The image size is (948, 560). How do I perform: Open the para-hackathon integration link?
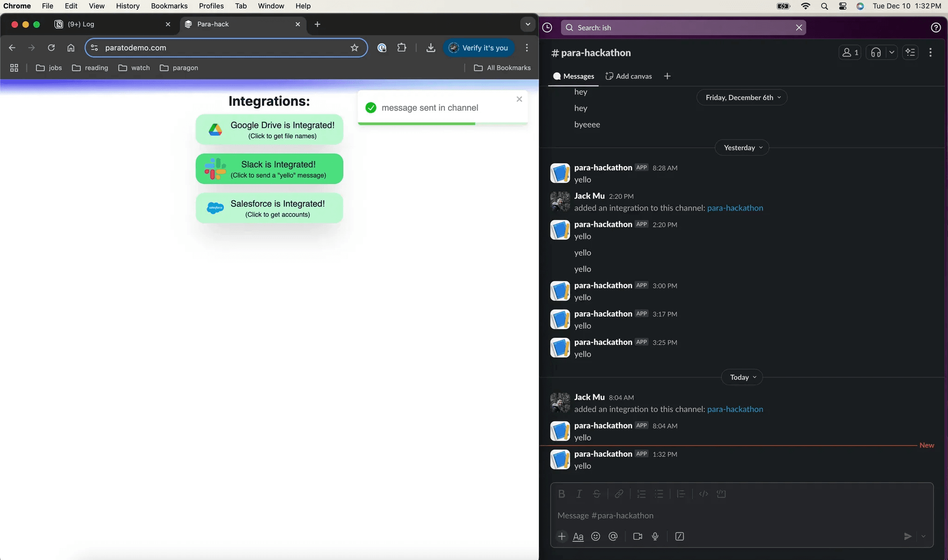(735, 409)
